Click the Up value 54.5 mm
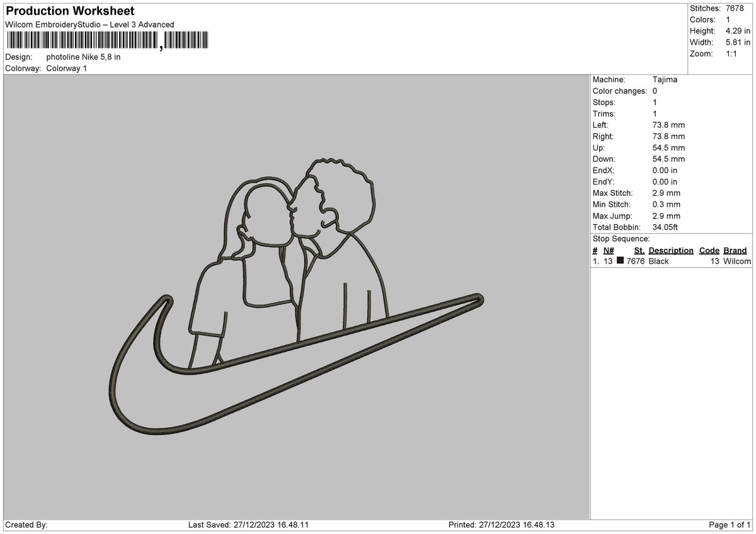Image resolution: width=756 pixels, height=534 pixels. pyautogui.click(x=669, y=148)
